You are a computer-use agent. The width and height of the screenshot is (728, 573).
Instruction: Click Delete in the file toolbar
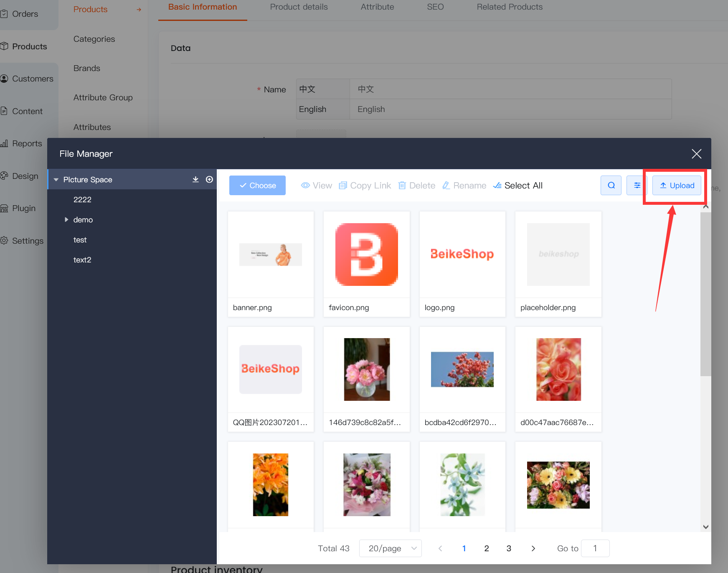click(417, 186)
